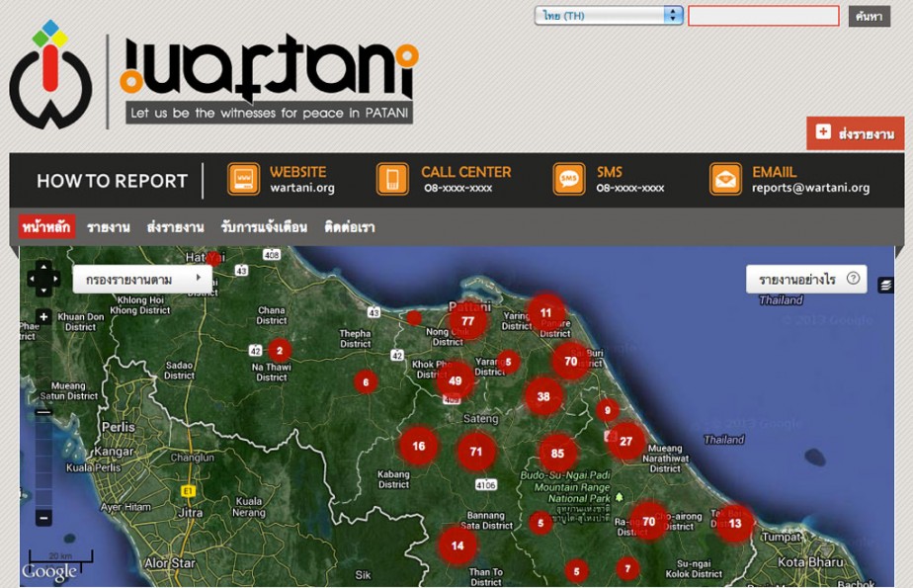The height and width of the screenshot is (588, 913).
Task: Click the Email envelope icon
Action: click(x=725, y=179)
